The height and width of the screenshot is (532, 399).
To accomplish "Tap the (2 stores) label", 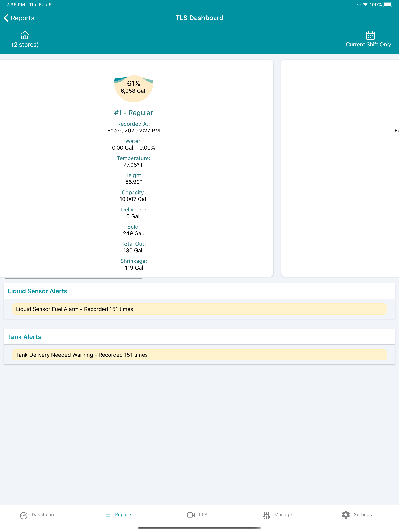I will [25, 44].
